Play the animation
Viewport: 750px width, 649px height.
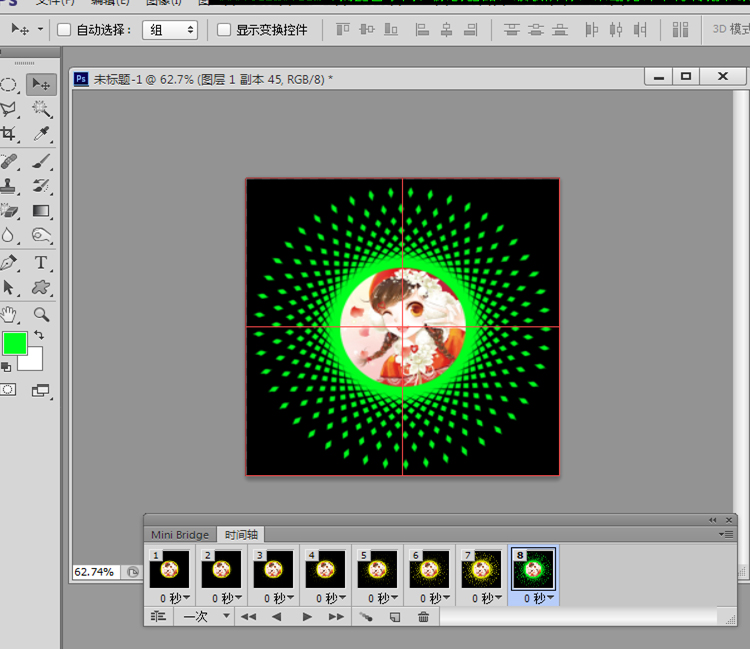pos(307,616)
